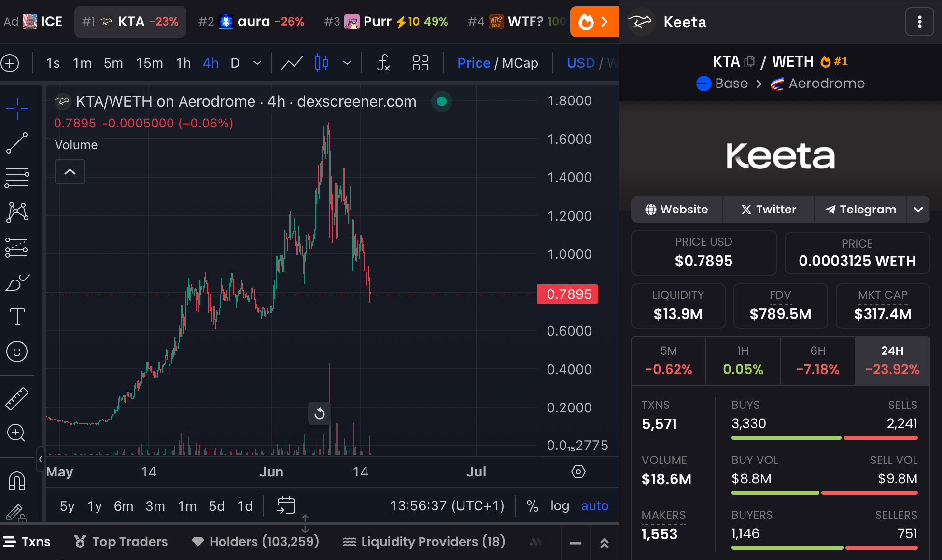Toggle percentage scale mode

click(x=532, y=505)
